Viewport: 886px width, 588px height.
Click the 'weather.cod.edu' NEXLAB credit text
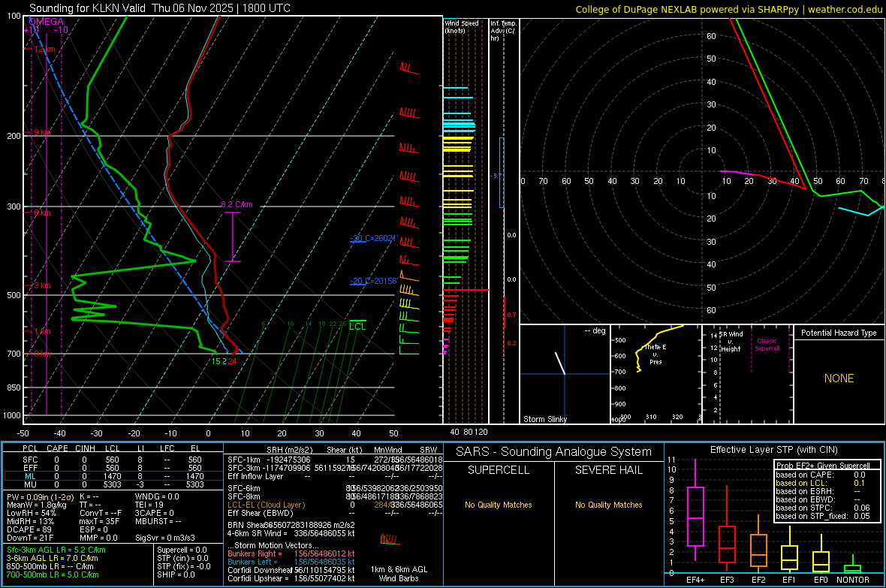845,9
